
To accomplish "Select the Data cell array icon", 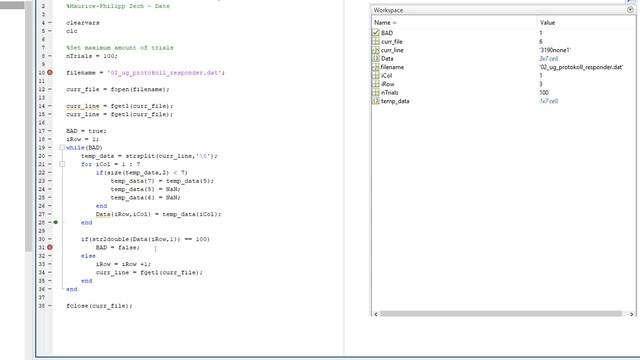I will [x=376, y=58].
